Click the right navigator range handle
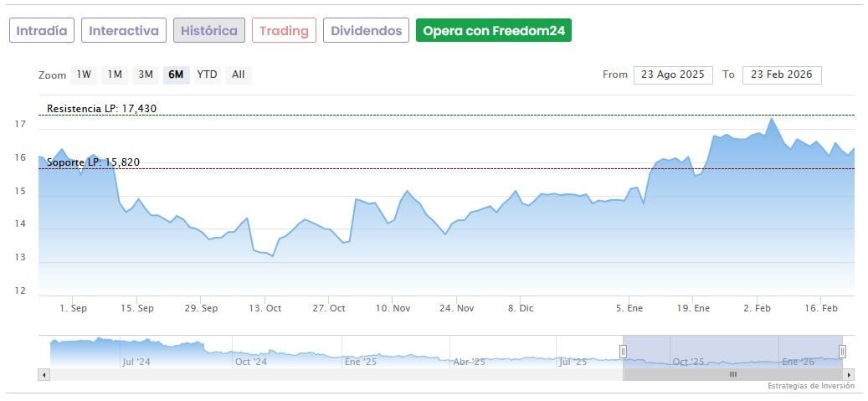The height and width of the screenshot is (401, 868). point(842,351)
